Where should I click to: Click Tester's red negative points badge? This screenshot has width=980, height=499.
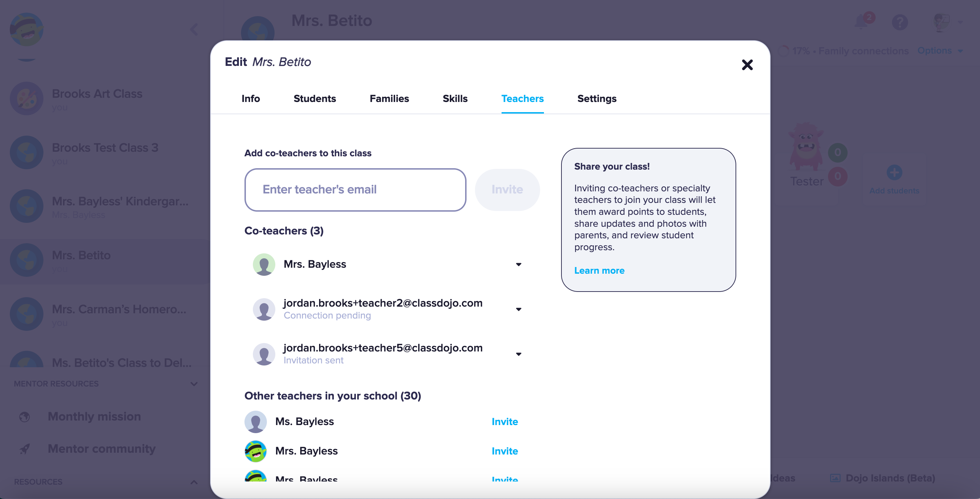click(837, 176)
